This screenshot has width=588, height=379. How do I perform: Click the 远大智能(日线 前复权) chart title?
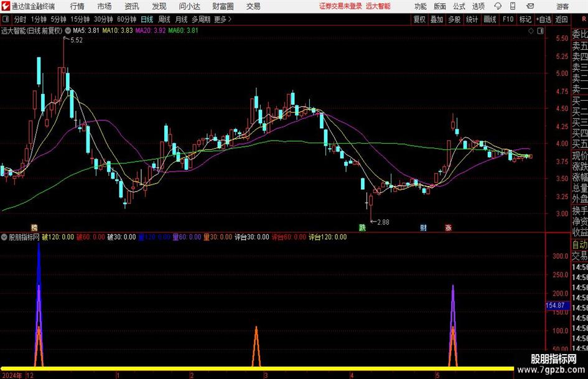pyautogui.click(x=32, y=30)
